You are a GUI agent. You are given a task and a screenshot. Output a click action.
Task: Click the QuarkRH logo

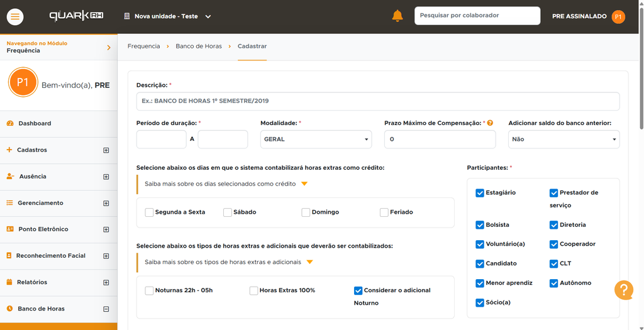click(x=76, y=16)
